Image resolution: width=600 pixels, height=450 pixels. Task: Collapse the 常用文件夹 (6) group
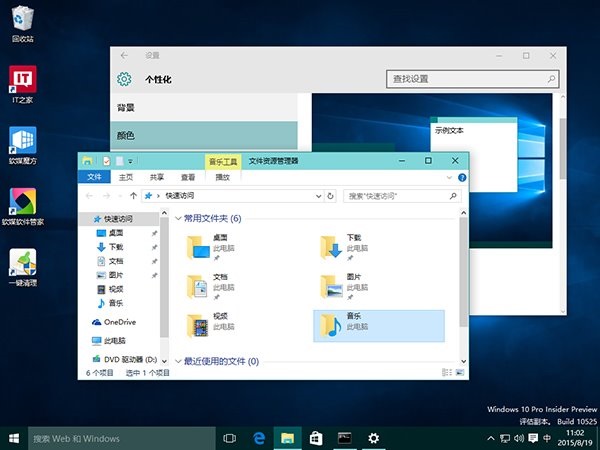[178, 218]
